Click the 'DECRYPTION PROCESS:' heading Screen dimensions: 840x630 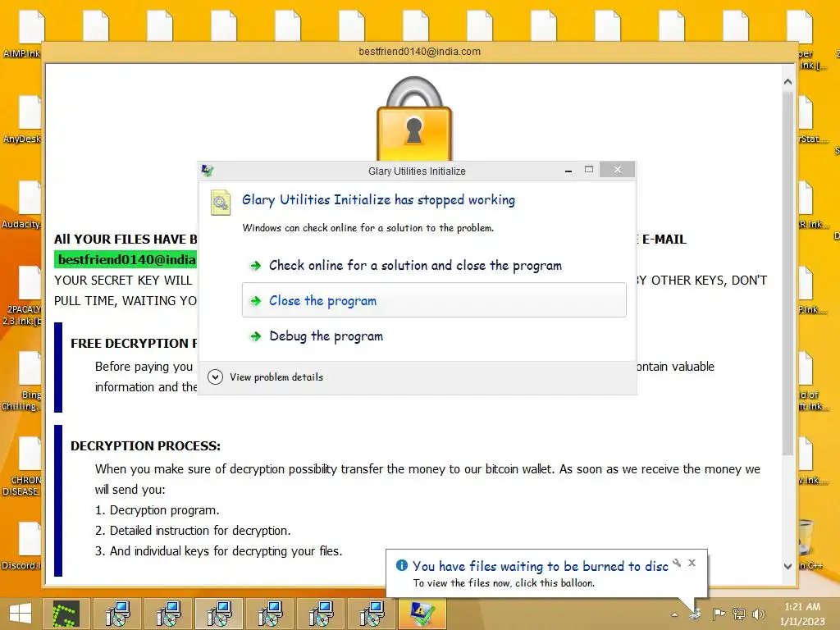tap(145, 445)
